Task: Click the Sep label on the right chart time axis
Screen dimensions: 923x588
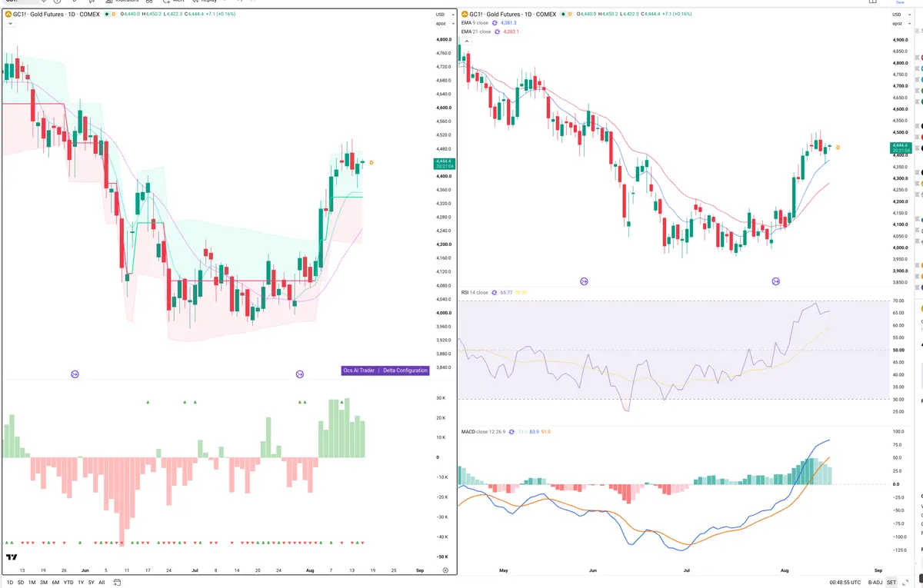Action: (x=879, y=571)
